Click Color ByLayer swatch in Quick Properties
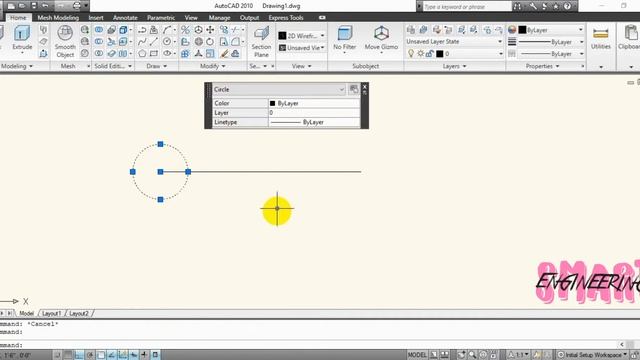640x360 pixels. point(272,103)
